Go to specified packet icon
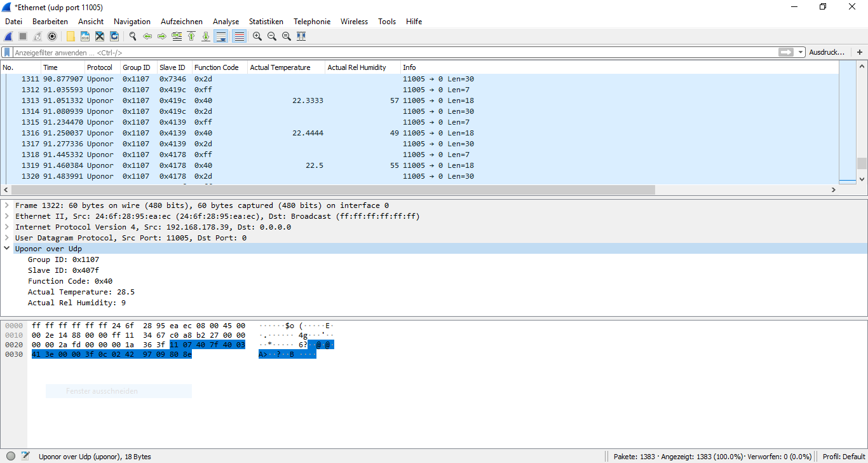Screen dimensions: 868x463 (177, 36)
